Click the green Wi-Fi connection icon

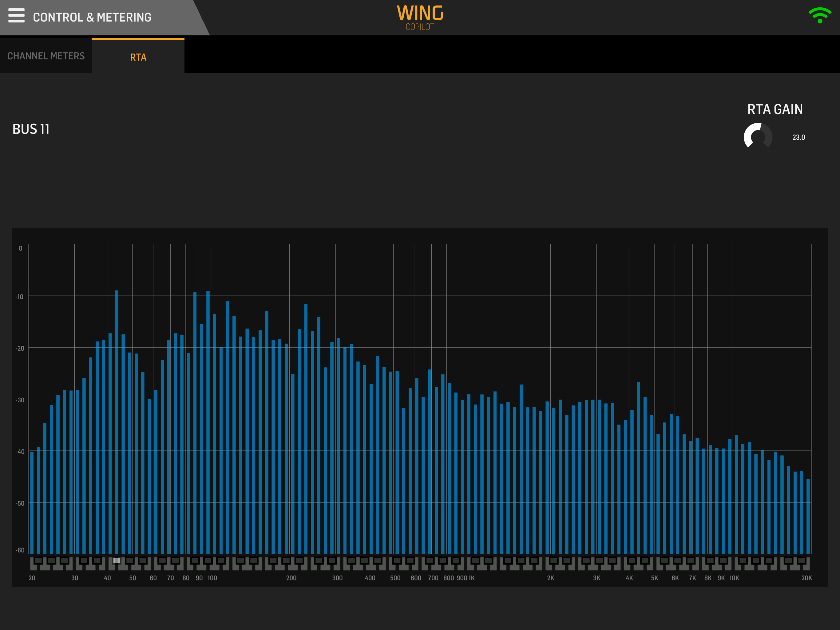point(819,16)
